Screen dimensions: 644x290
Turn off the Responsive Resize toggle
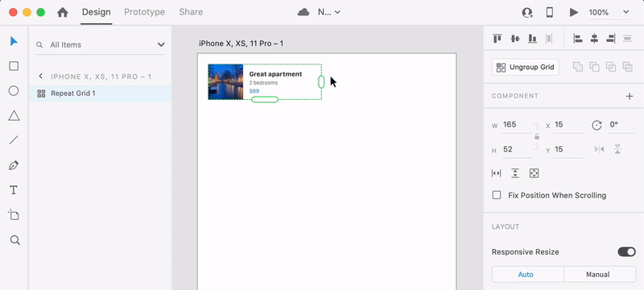click(x=626, y=252)
